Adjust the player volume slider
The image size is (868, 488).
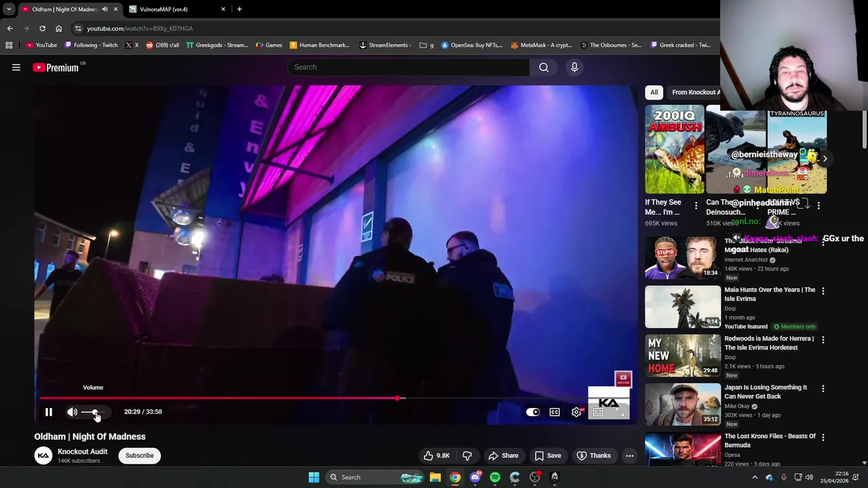pos(94,412)
